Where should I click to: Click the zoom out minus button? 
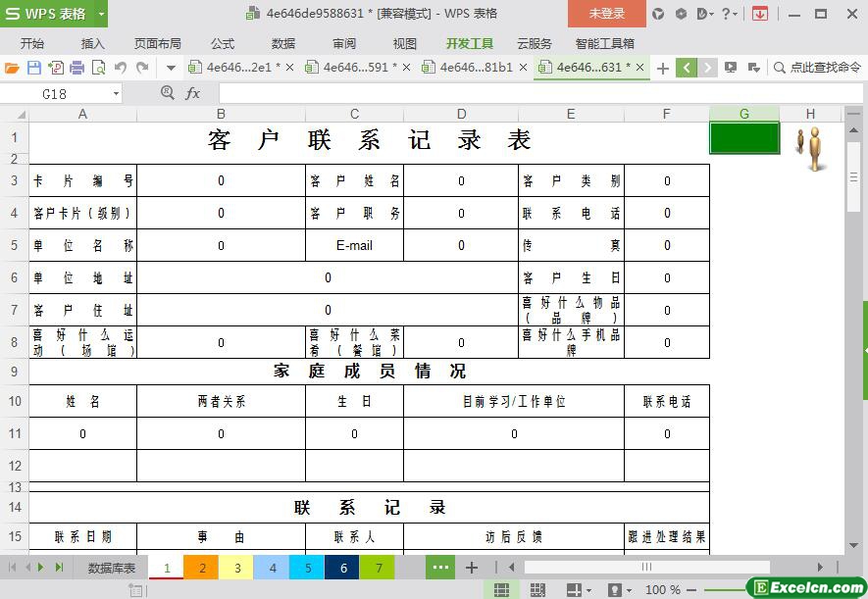(691, 590)
